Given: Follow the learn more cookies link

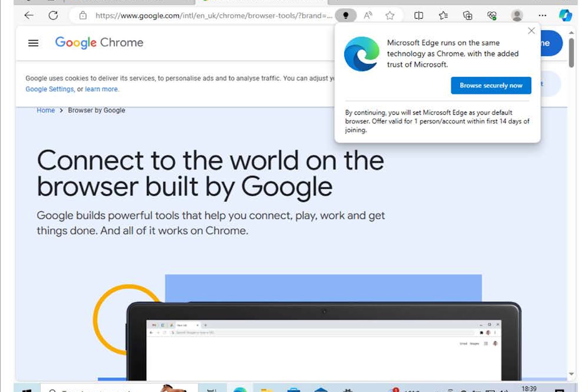Looking at the screenshot, I should (101, 89).
